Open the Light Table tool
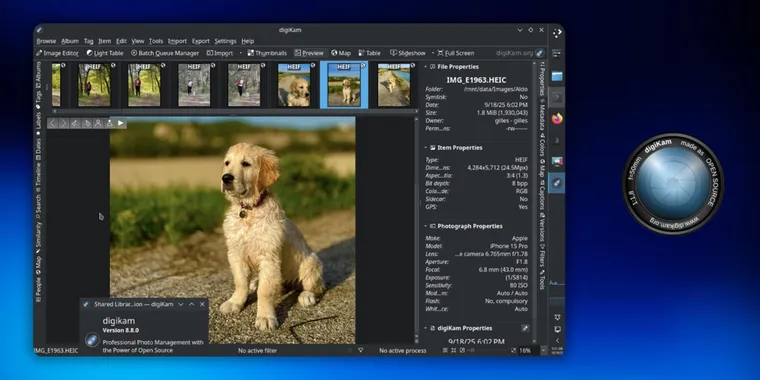The width and height of the screenshot is (760, 380). coord(105,53)
